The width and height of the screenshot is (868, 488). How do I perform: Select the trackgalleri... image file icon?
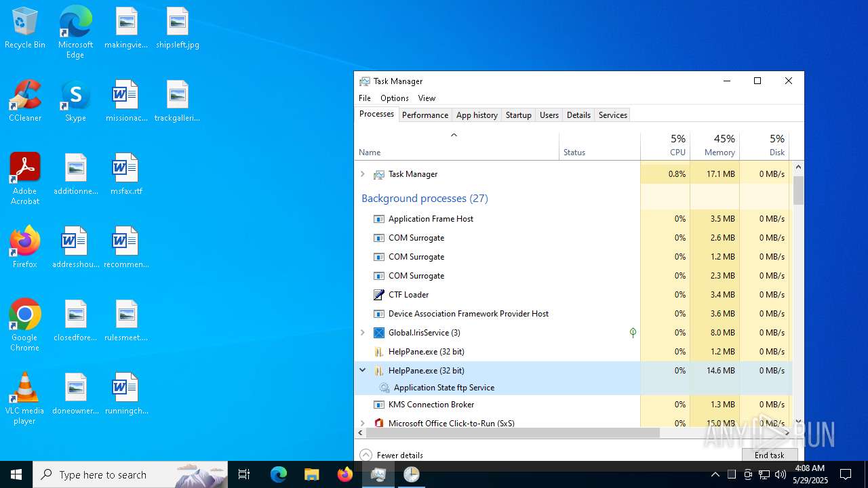tap(178, 102)
